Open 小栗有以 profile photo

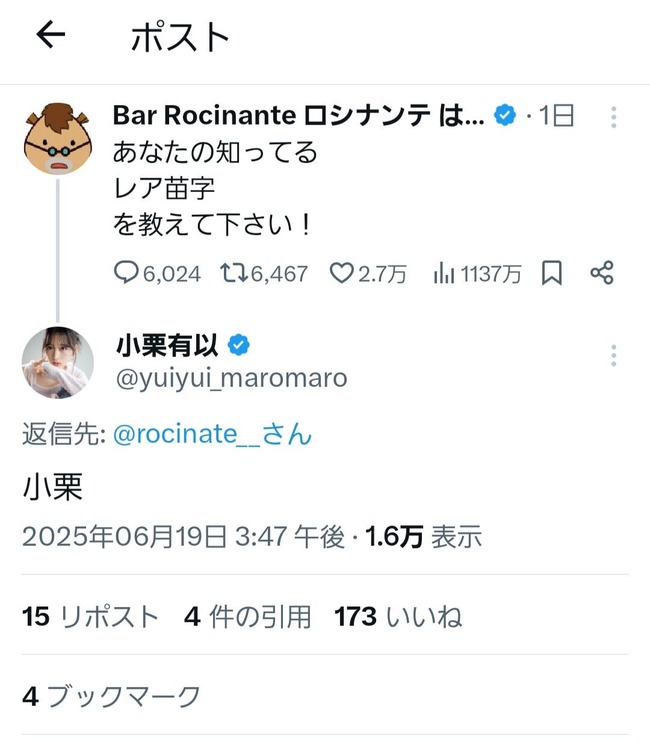58,362
